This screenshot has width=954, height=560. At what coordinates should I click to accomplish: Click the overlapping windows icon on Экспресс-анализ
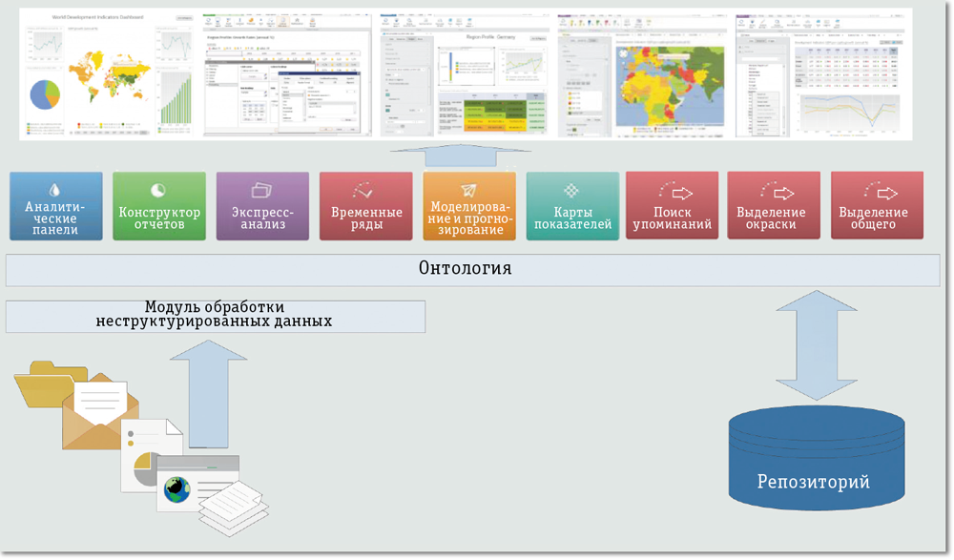(x=261, y=191)
